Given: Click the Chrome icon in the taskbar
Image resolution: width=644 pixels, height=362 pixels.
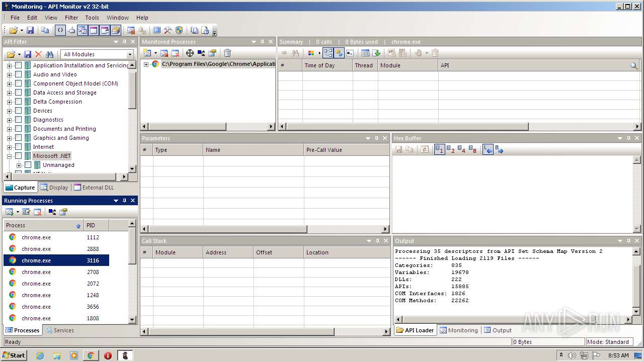Looking at the screenshot, I should click(x=91, y=355).
